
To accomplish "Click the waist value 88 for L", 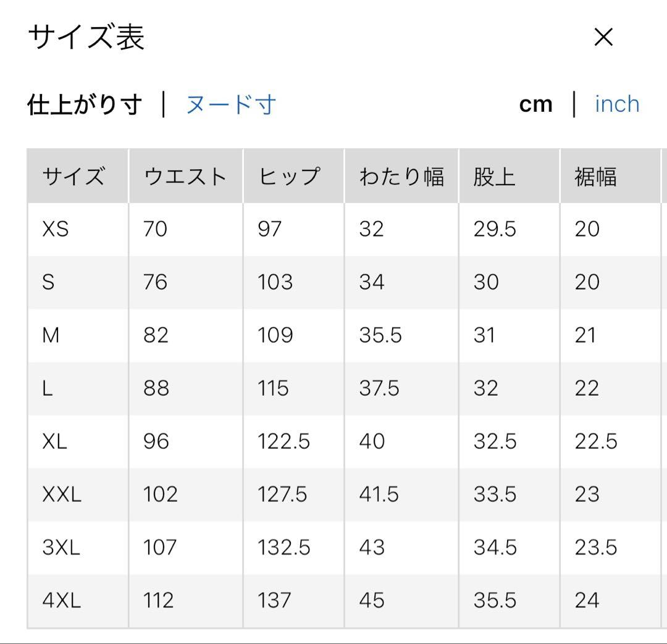I will [156, 388].
